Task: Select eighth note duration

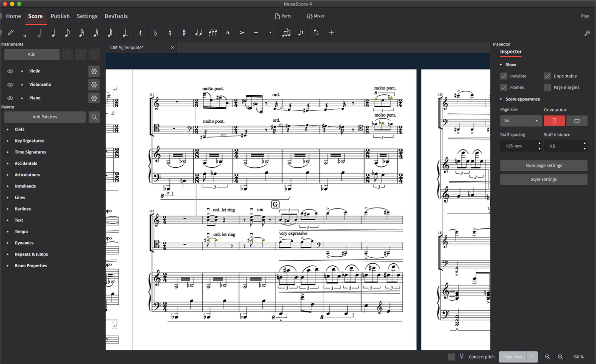Action: [68, 33]
